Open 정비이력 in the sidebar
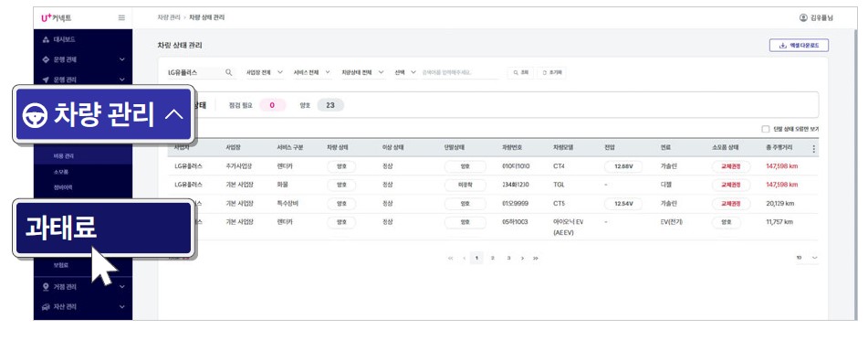 pyautogui.click(x=63, y=187)
